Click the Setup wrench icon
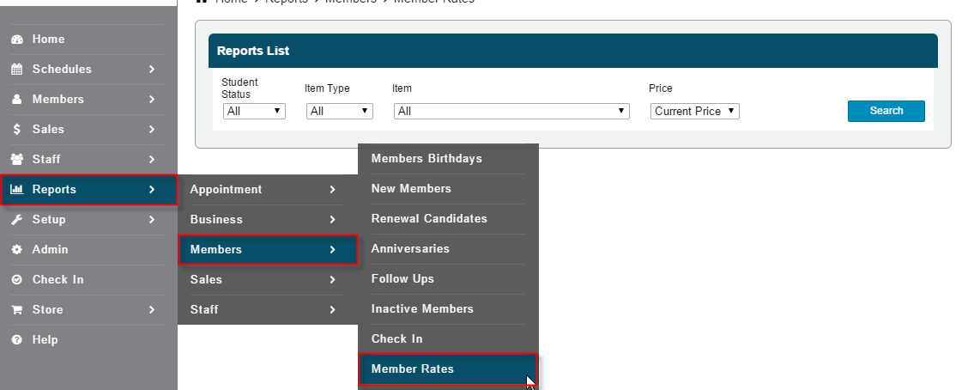Image resolution: width=980 pixels, height=390 pixels. [16, 220]
